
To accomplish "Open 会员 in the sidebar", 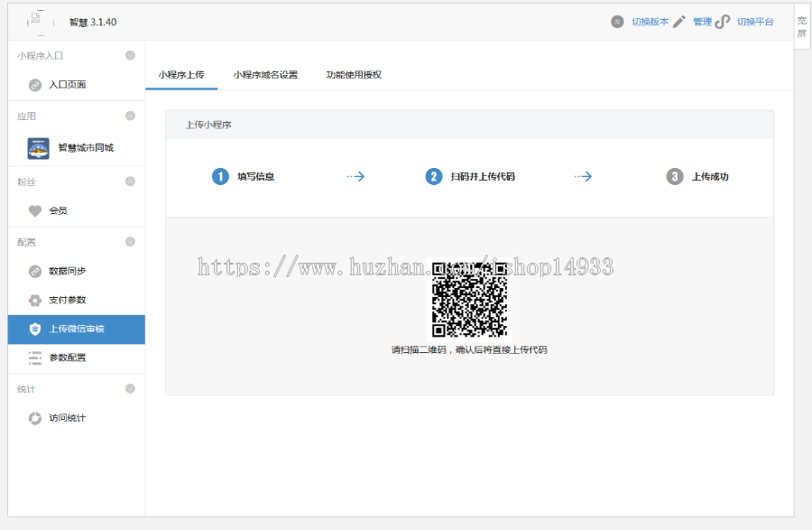I will (77, 211).
